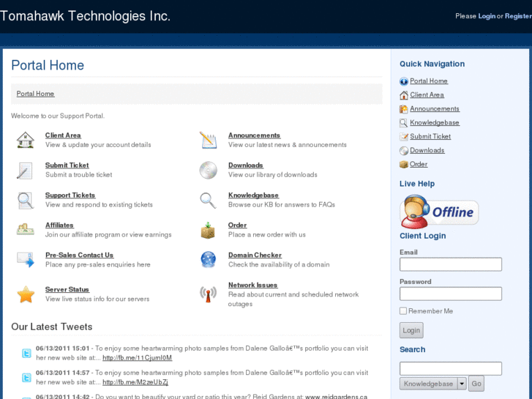Open the Support Tickets heading link
532x399 pixels.
click(70, 195)
